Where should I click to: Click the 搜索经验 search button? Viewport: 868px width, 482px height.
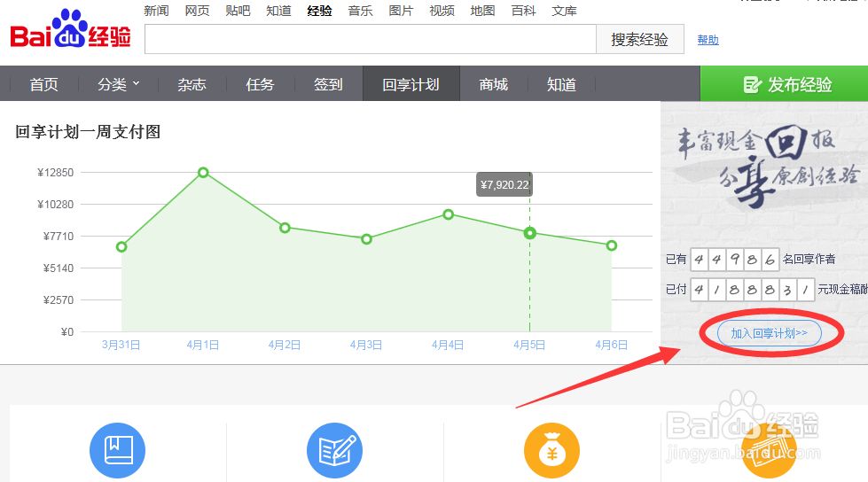[x=640, y=39]
